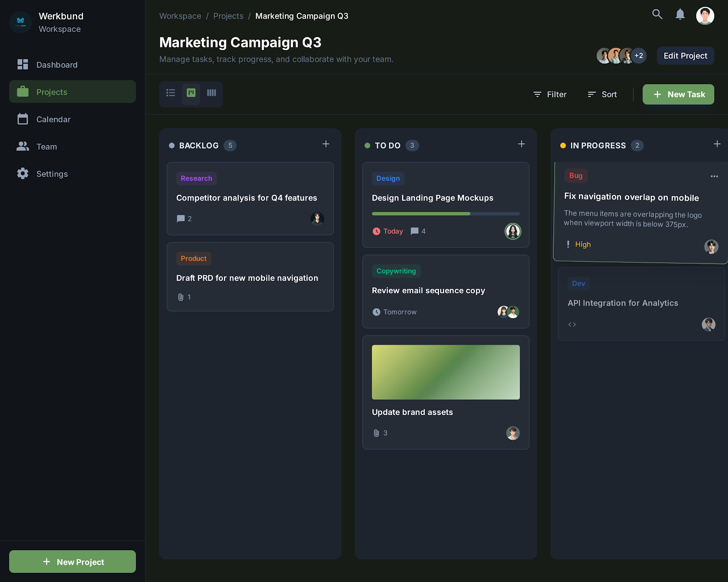Click the code icon on API Integration card
The width and height of the screenshot is (728, 582).
point(572,324)
